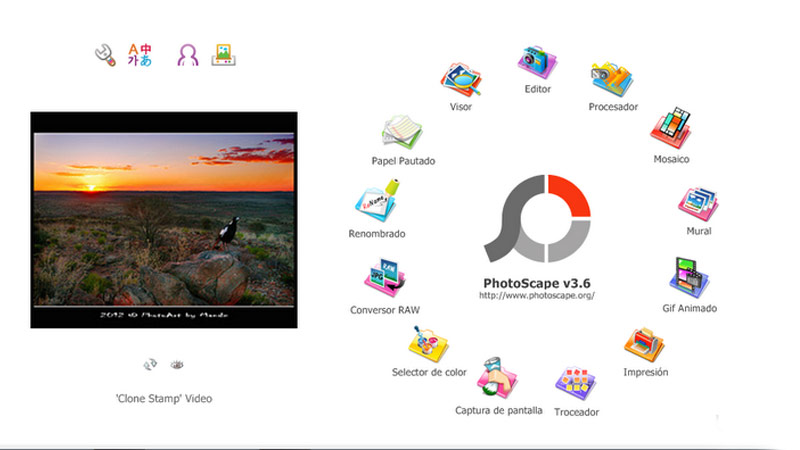Change language with the translate icon
Screen dimensions: 800x450
pos(140,55)
